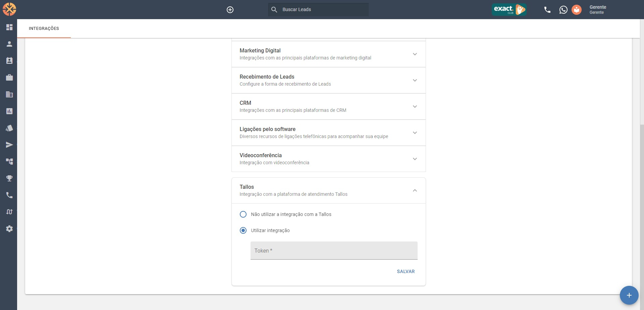Open the dashboard sidebar icon
Image resolution: width=644 pixels, height=310 pixels.
pyautogui.click(x=9, y=27)
